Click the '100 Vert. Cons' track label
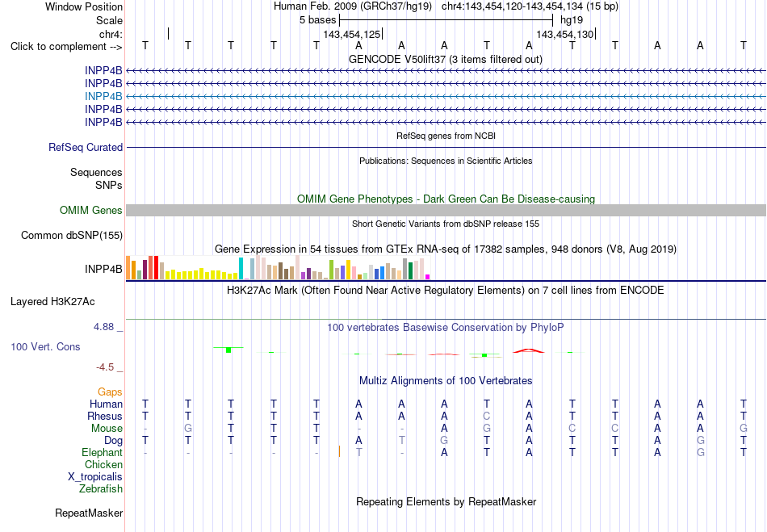The width and height of the screenshot is (767, 532). 45,346
